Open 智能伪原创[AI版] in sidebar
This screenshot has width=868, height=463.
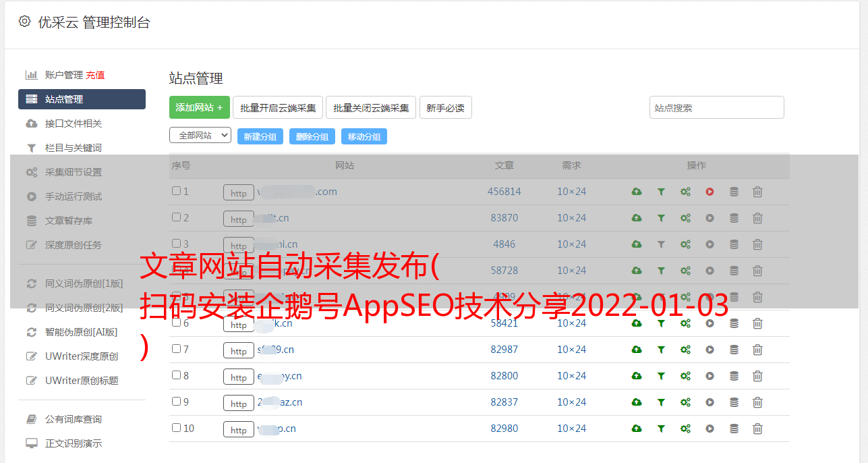pos(81,332)
